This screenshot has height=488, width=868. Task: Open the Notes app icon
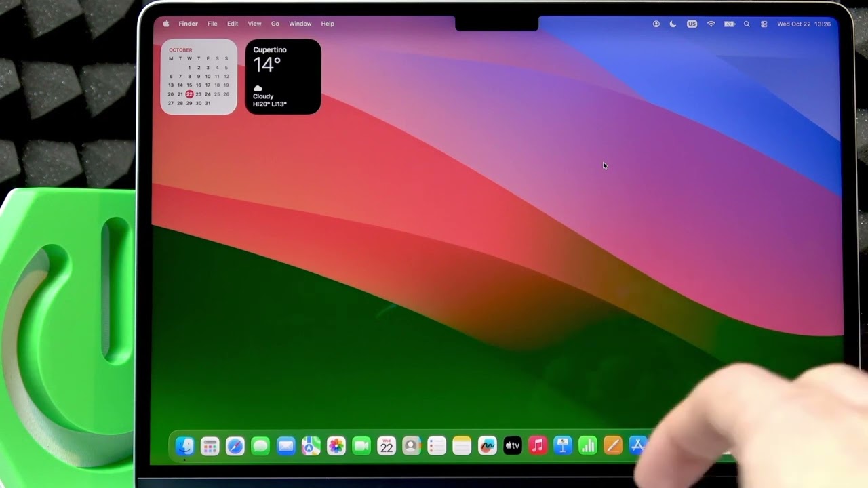[x=462, y=445]
